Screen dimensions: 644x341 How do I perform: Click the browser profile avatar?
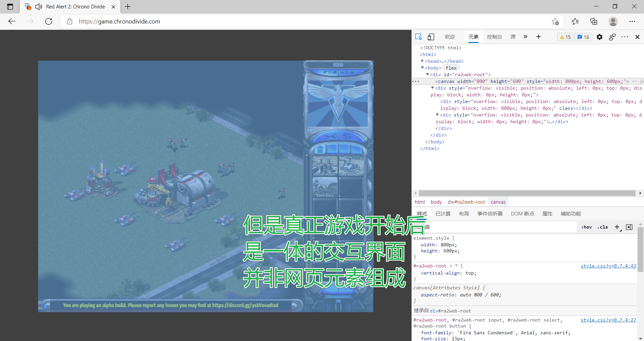pyautogui.click(x=613, y=21)
